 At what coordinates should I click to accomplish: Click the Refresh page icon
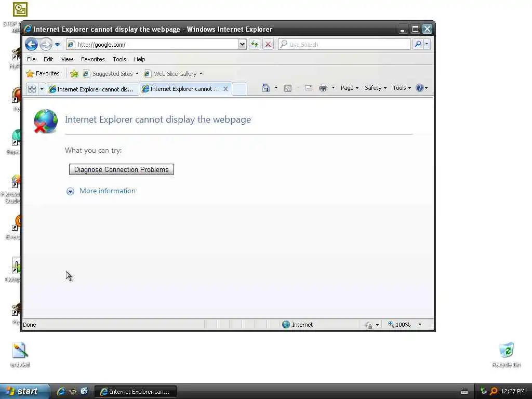[x=255, y=45]
